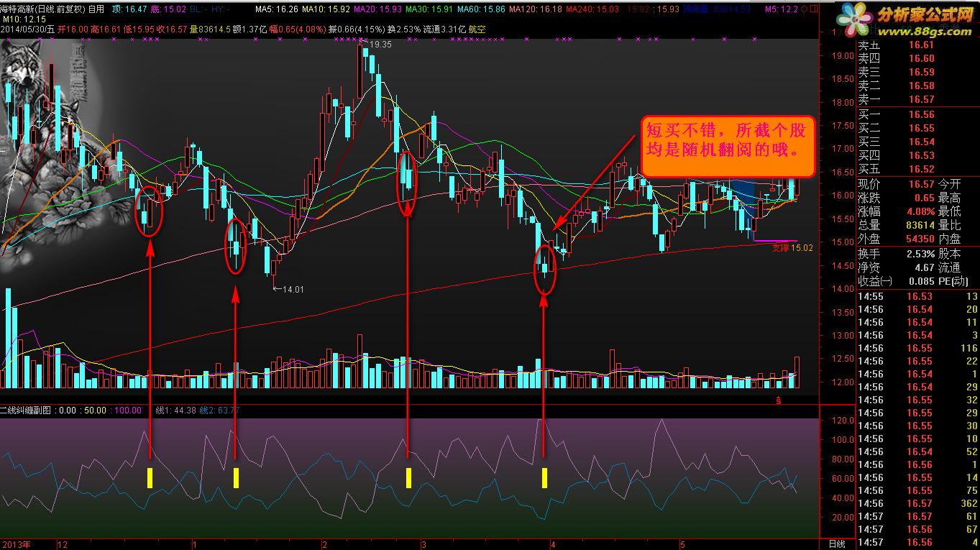The image size is (980, 550).
Task: Select the 卖一 16.57 order book row
Action: (918, 100)
